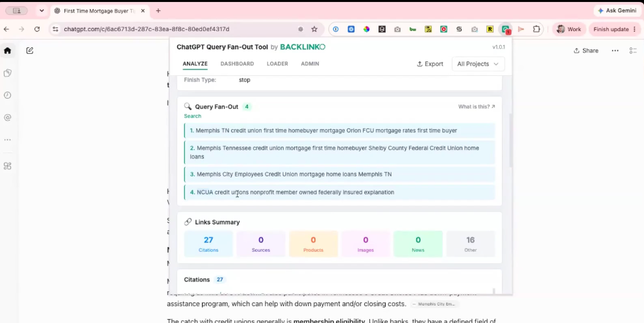Open the All Projects dropdown
This screenshot has height=323, width=644.
(x=478, y=64)
